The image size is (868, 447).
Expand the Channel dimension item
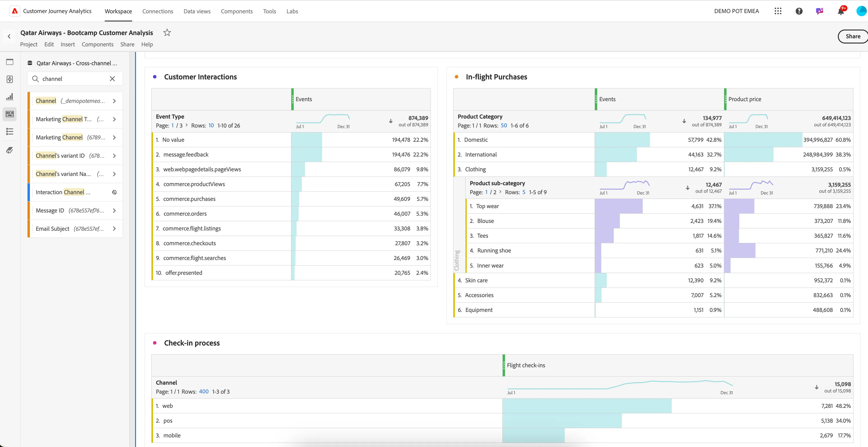tap(114, 101)
